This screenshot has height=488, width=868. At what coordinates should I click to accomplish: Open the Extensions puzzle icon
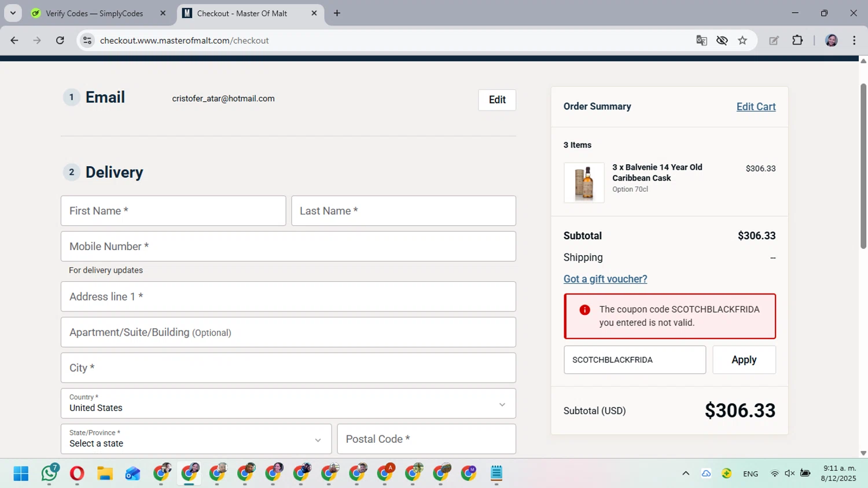pyautogui.click(x=797, y=41)
